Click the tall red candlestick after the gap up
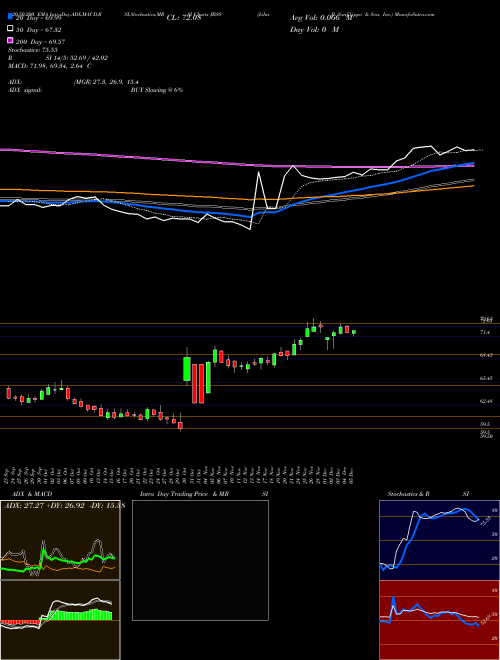500x660 pixels. tap(195, 383)
